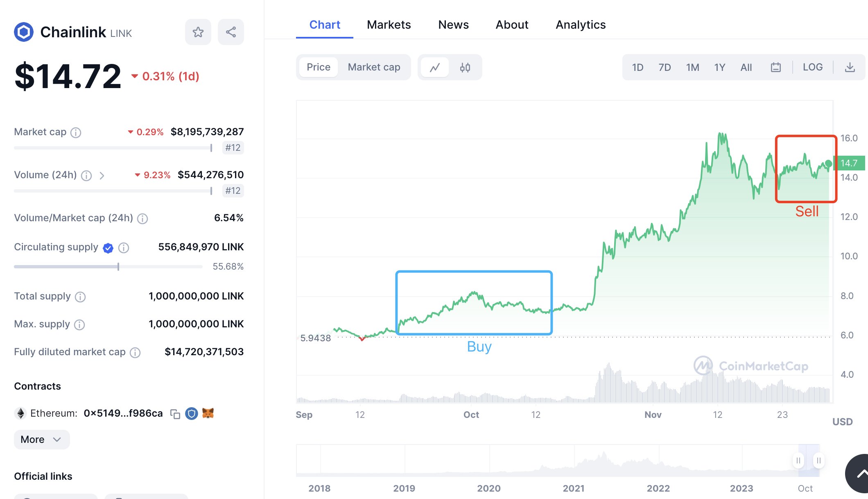
Task: Add token to MetaMask fox icon
Action: point(208,413)
